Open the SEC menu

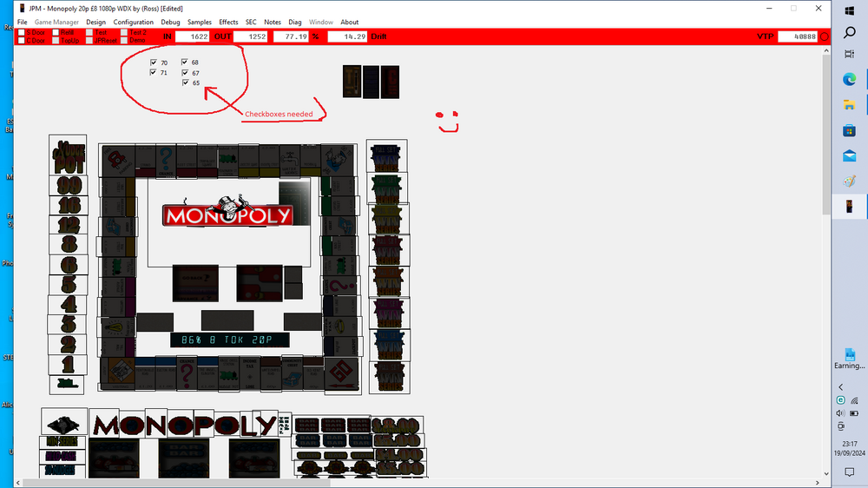pyautogui.click(x=251, y=23)
